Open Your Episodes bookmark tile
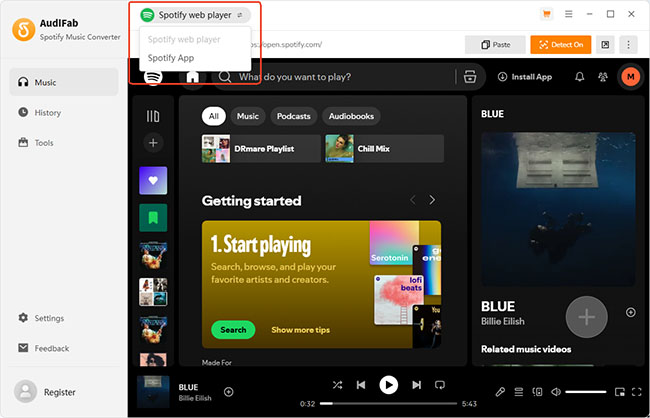This screenshot has height=418, width=650. click(153, 218)
